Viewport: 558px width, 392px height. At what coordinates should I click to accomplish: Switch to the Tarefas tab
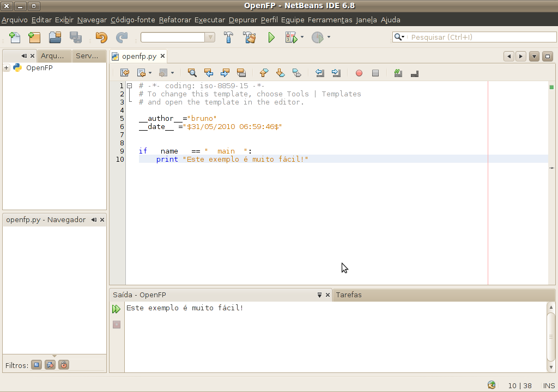349,295
